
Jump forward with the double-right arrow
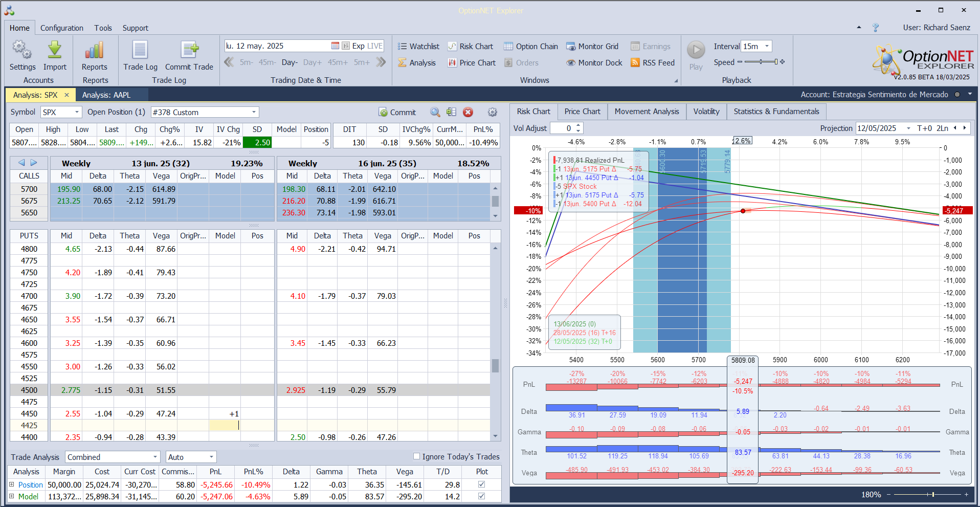coord(381,62)
